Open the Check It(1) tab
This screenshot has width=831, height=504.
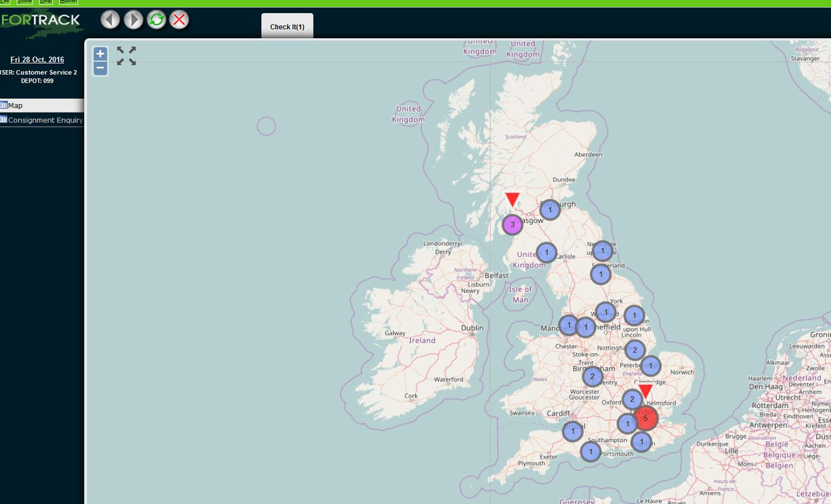click(x=287, y=27)
